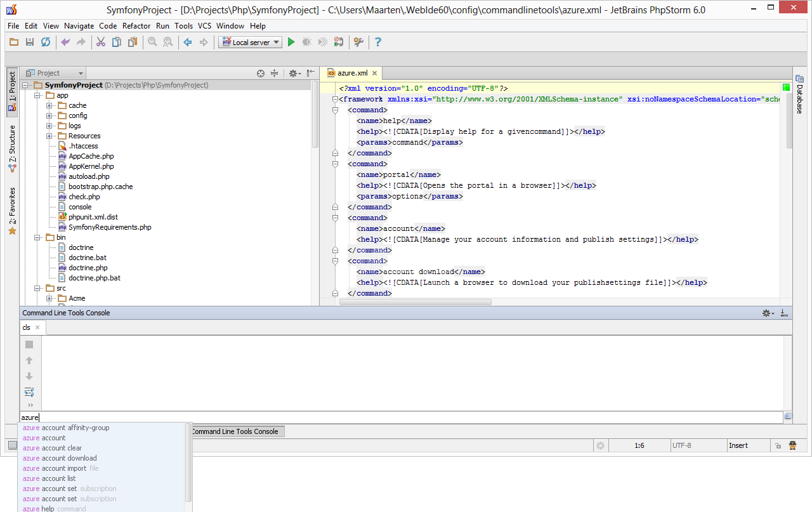Click the Undo arrow icon
Image resolution: width=812 pixels, height=512 pixels.
(65, 42)
